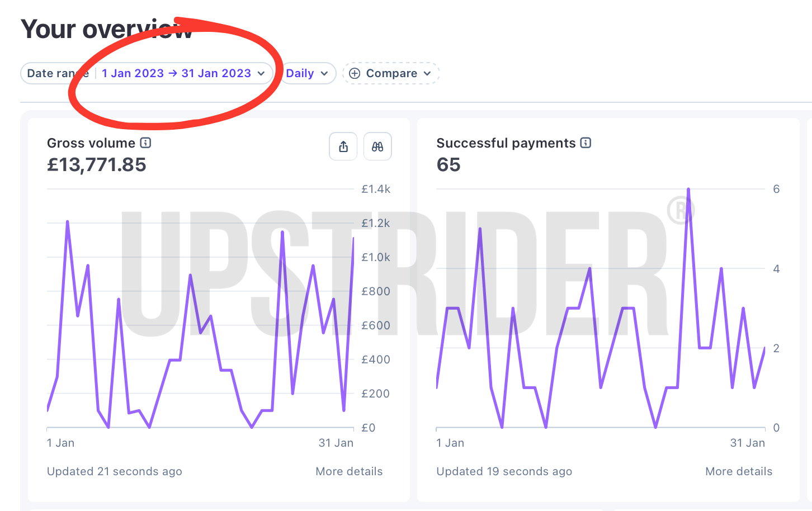This screenshot has height=511, width=812.
Task: Click the Gross volume card title
Action: [x=91, y=143]
